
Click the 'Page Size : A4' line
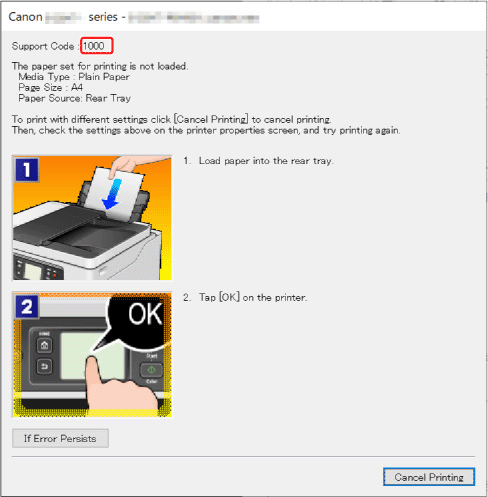[x=50, y=87]
